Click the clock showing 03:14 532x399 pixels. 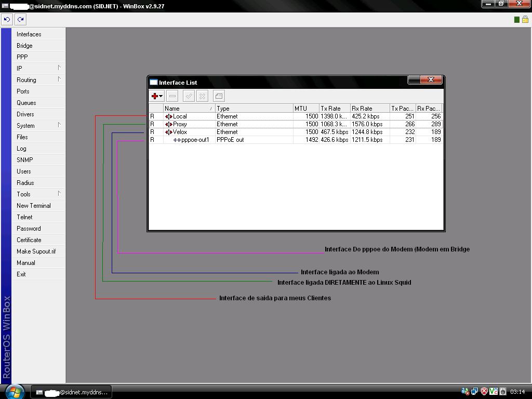tap(517, 392)
